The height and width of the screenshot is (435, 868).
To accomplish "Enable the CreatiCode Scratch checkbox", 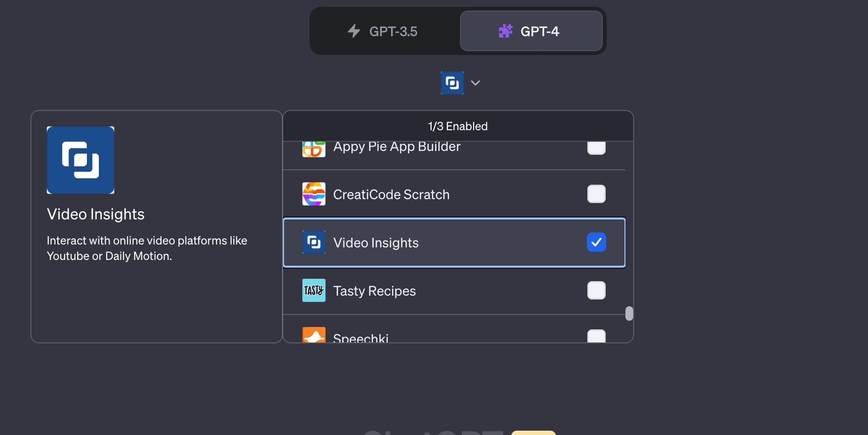I will [x=597, y=194].
